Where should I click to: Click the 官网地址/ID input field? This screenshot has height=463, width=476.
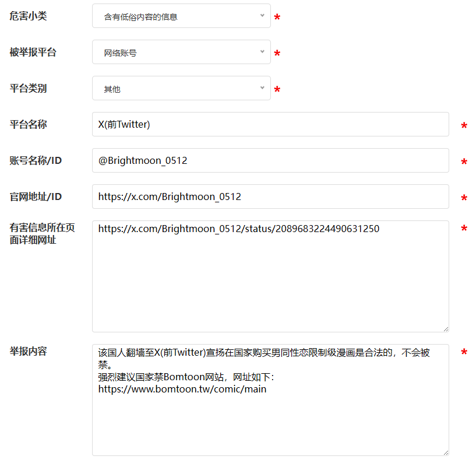click(270, 197)
